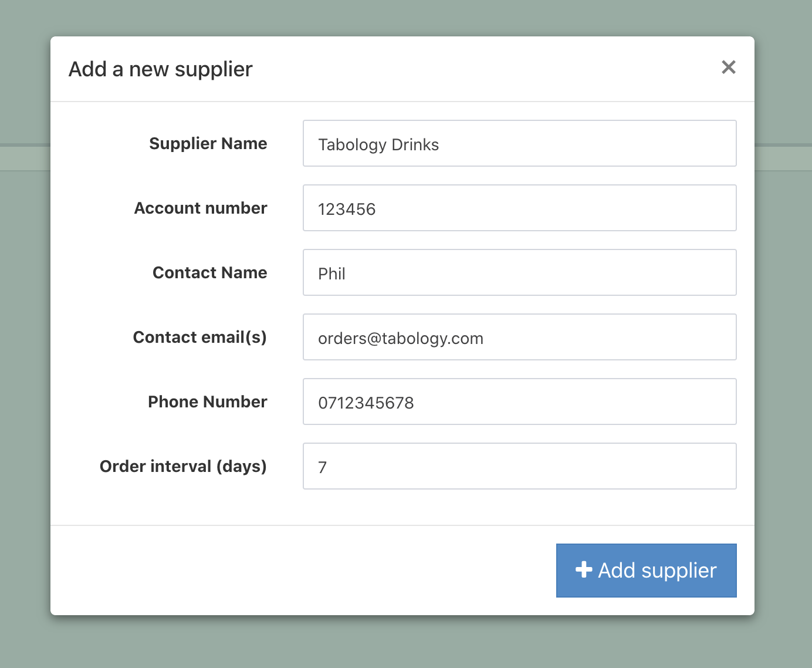The width and height of the screenshot is (812, 668).
Task: Close the Add a new supplier dialog
Action: coord(728,68)
